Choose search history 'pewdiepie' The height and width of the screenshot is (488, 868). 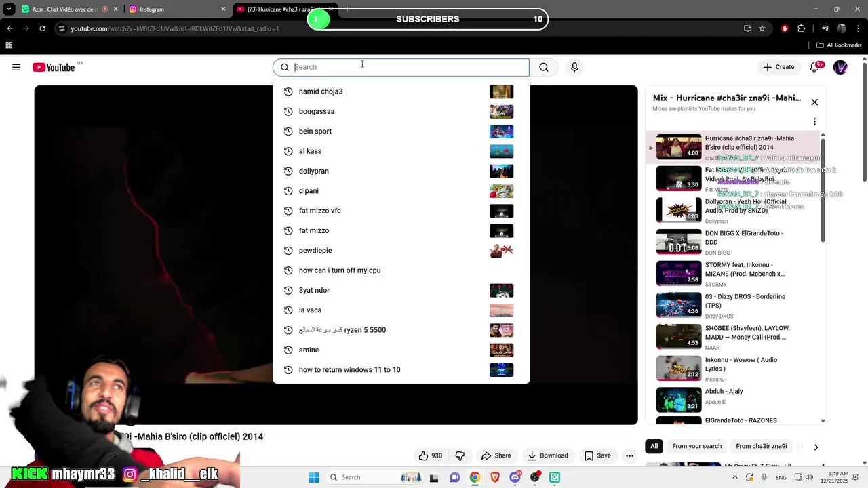[401, 251]
